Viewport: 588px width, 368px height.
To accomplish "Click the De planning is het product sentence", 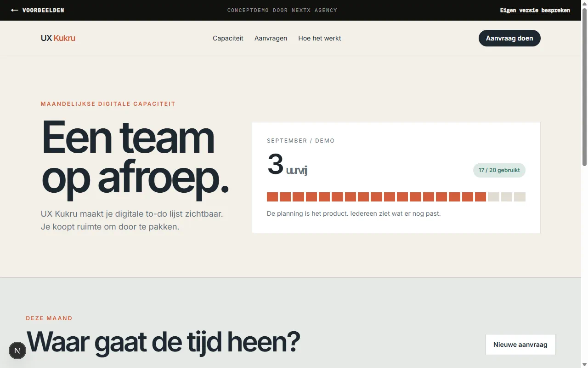I will tap(354, 213).
